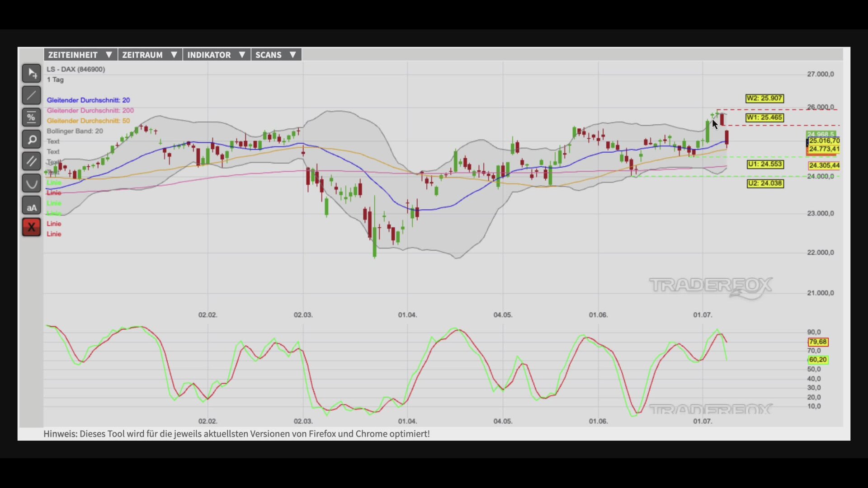
Task: Select the trend line drawing tool
Action: tap(32, 95)
